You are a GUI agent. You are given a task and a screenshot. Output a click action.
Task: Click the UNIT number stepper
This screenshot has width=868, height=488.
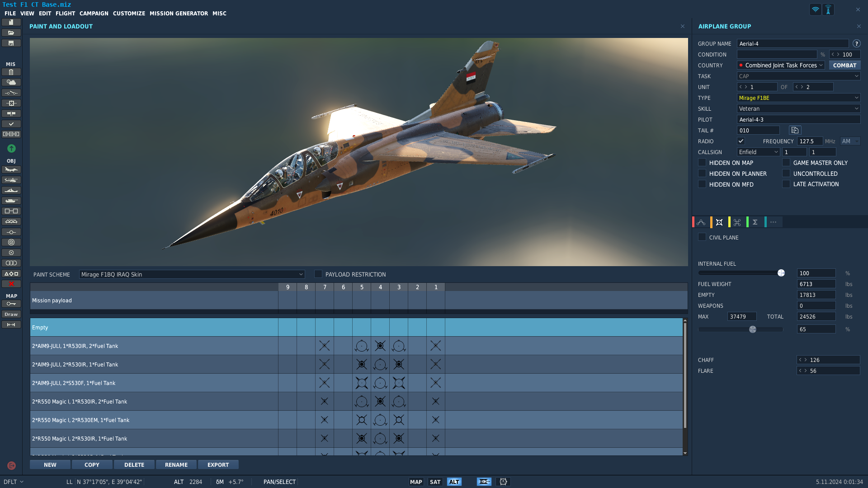[757, 87]
